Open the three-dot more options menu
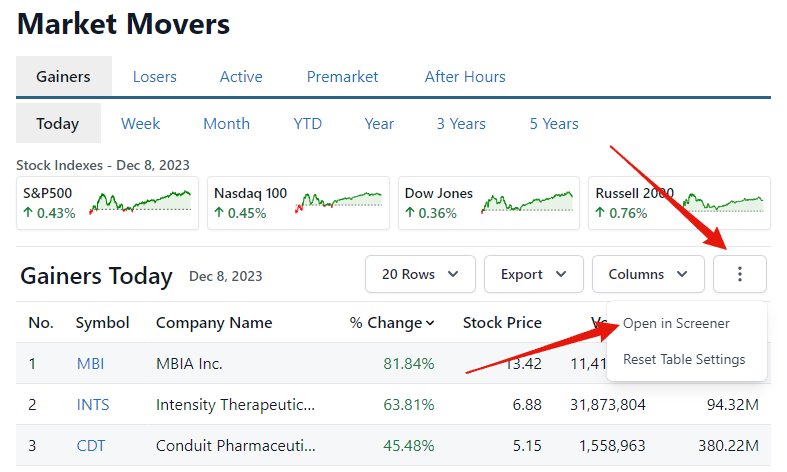Image resolution: width=787 pixels, height=472 pixels. click(740, 274)
